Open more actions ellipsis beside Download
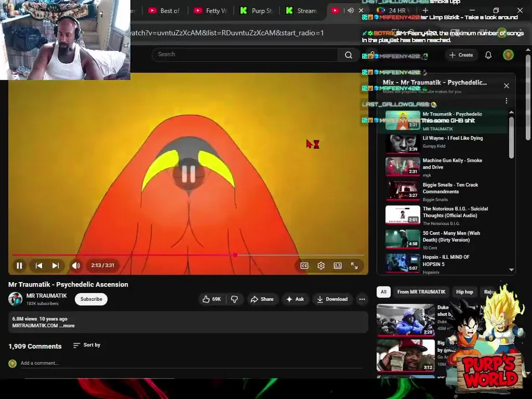Screen dimensions: 532x399 (362, 299)
